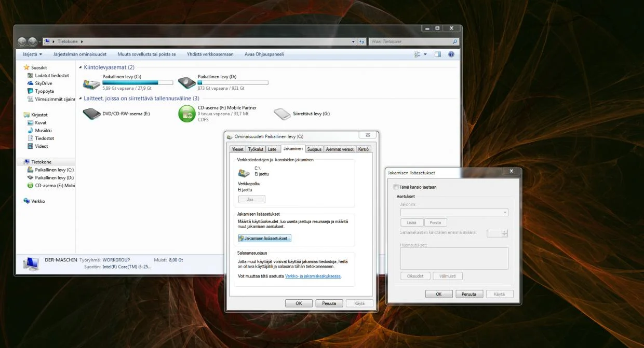The height and width of the screenshot is (348, 644).
Task: Open the Paikallinen levy (C:) drive icon
Action: [92, 83]
